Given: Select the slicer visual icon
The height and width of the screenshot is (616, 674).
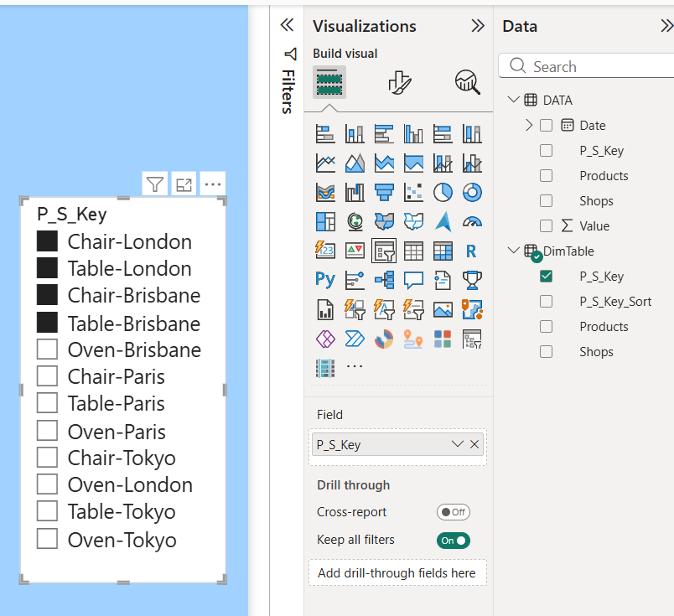Looking at the screenshot, I should coord(384,251).
